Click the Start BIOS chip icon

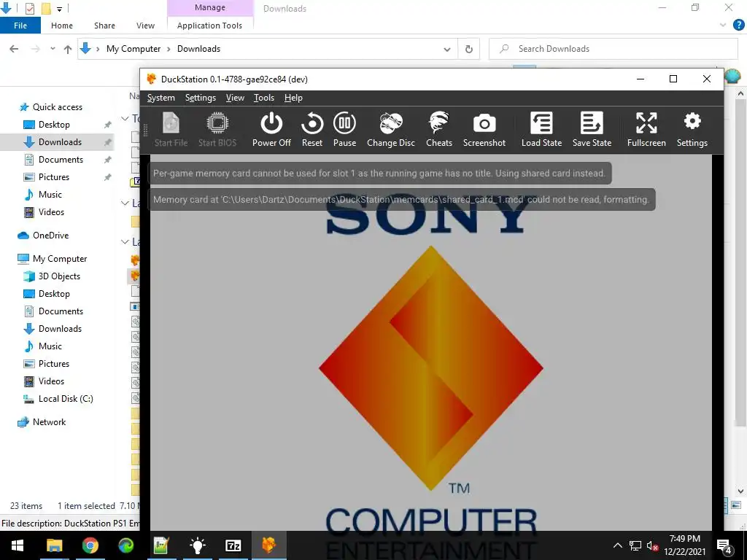[217, 130]
